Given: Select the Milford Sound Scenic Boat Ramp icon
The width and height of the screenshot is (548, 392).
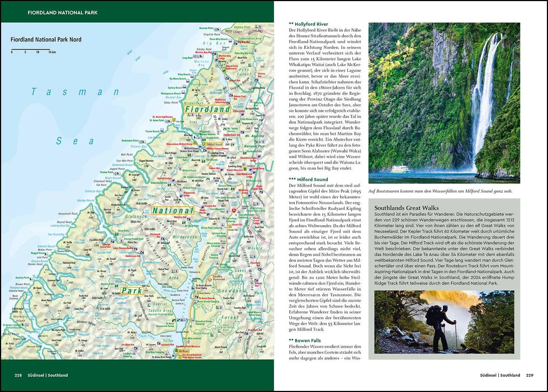Looking at the screenshot, I should (201, 146).
